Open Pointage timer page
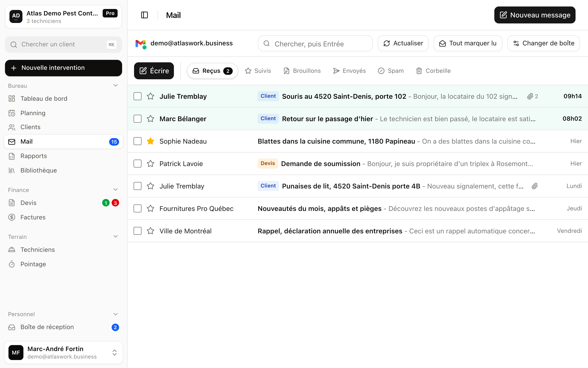The width and height of the screenshot is (588, 368). click(63, 264)
